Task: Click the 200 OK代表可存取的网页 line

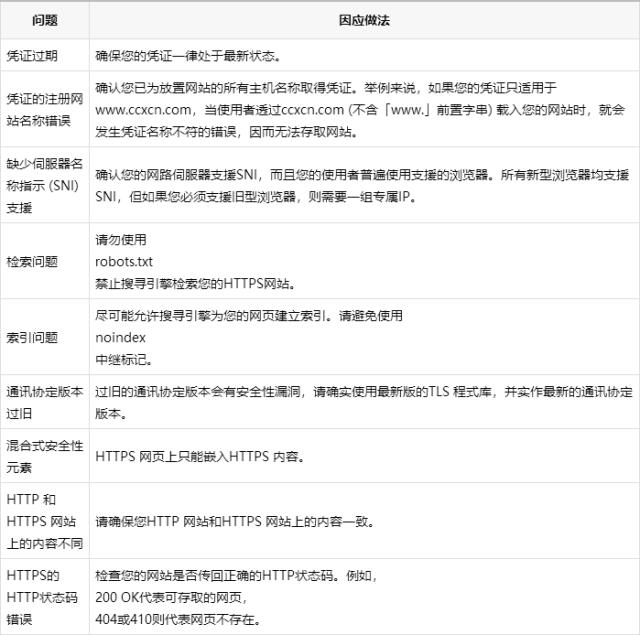Action: click(170, 598)
